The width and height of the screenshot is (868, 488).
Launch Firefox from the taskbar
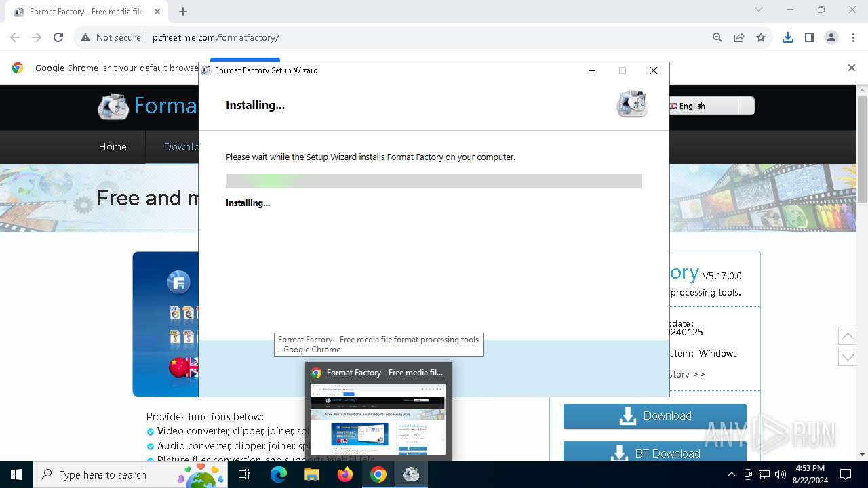(345, 474)
